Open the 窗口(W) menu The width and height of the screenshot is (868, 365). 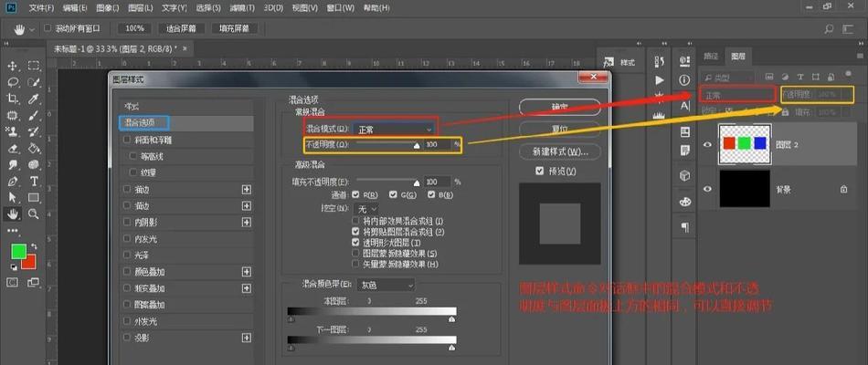coord(340,8)
